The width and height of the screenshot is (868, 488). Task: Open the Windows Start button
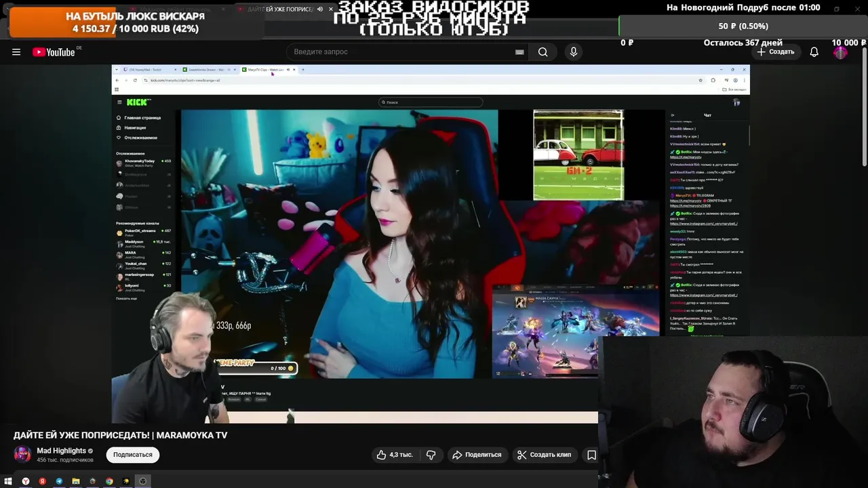click(8, 481)
